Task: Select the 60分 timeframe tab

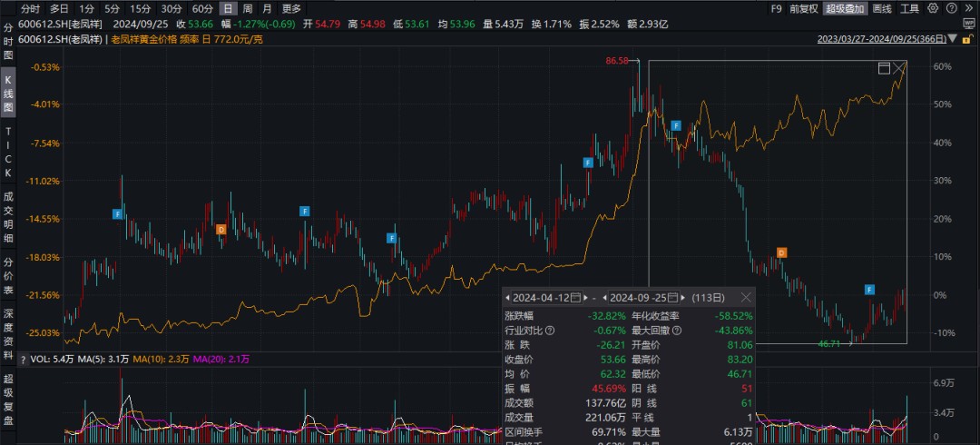Action: (x=202, y=8)
